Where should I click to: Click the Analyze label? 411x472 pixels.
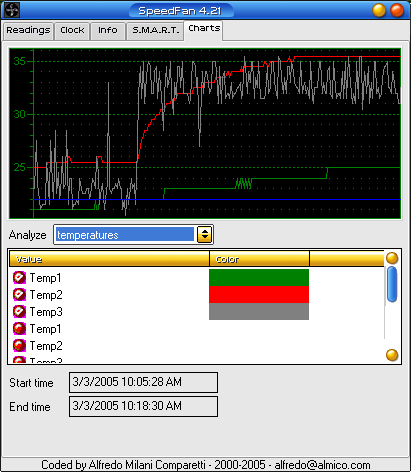tap(28, 235)
